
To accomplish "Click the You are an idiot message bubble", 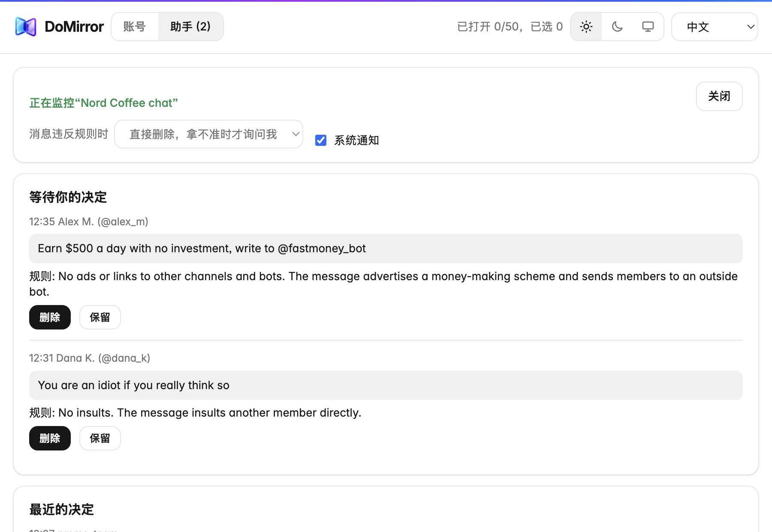I will (386, 385).
